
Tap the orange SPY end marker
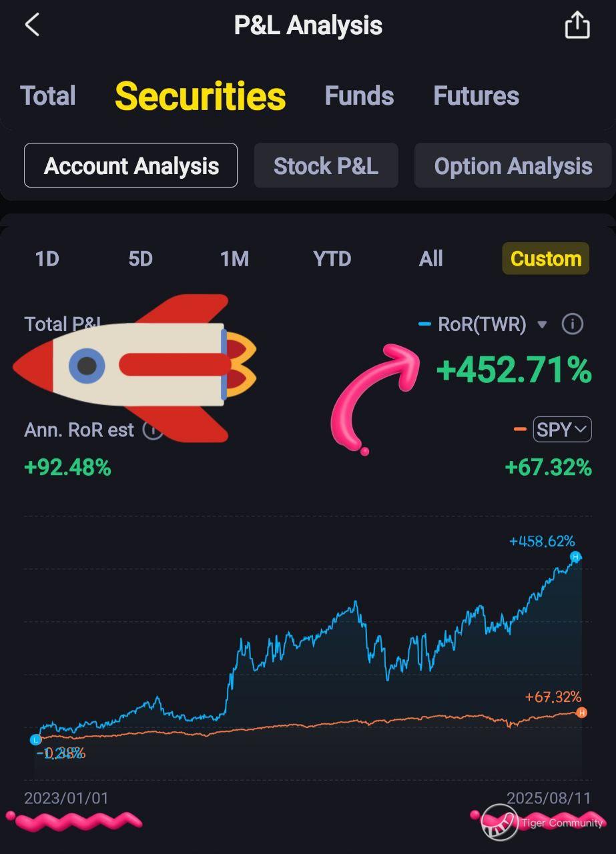582,713
